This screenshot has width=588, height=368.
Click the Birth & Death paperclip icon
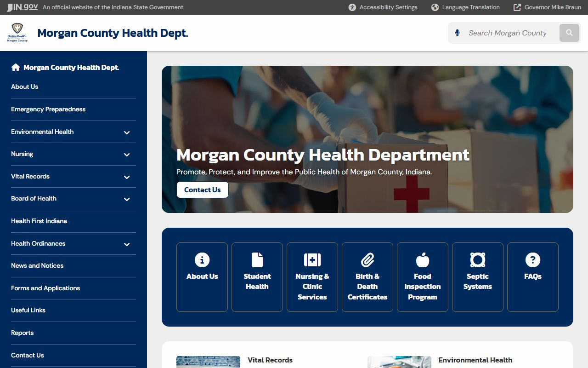click(367, 260)
